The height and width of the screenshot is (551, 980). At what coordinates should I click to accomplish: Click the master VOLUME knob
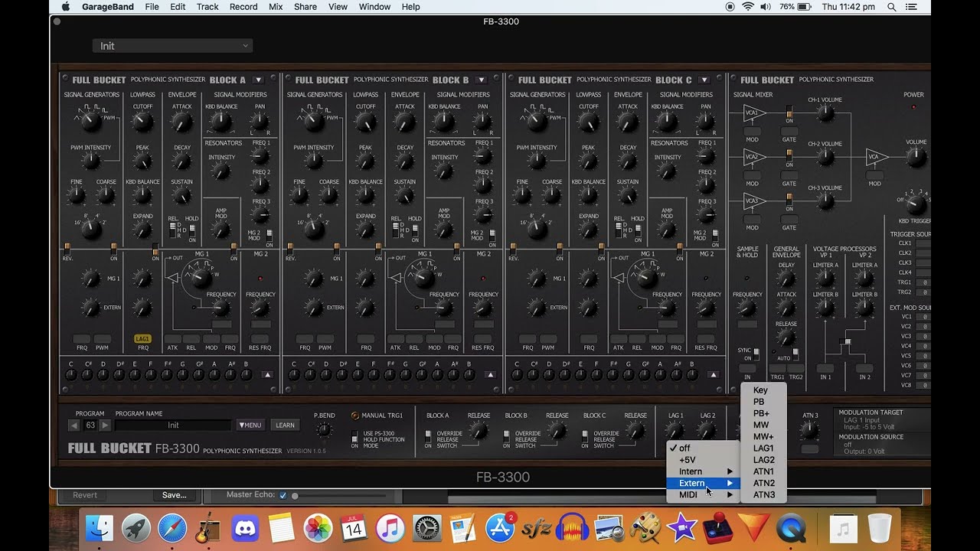(x=916, y=158)
